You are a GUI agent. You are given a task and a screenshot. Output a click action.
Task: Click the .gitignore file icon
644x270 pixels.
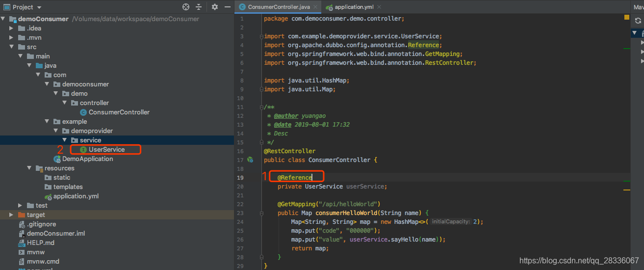point(22,224)
